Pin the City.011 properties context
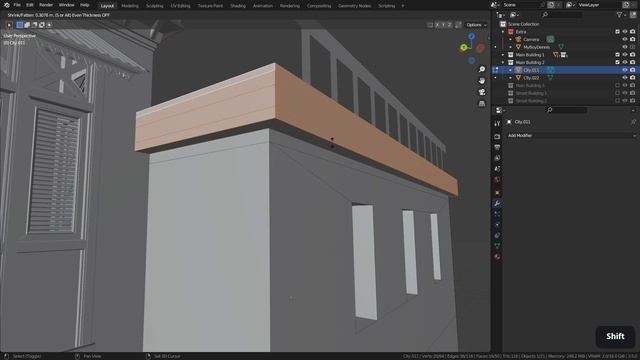Screen dimensions: 640x360 point(633,122)
